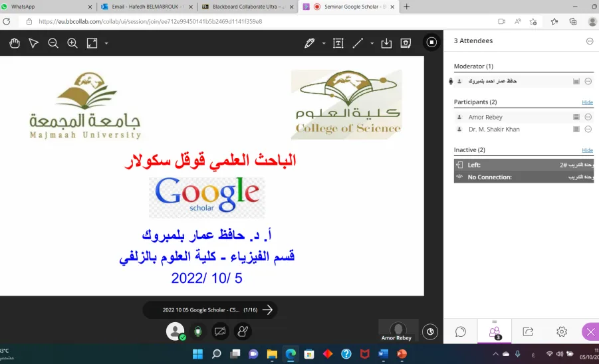The width and height of the screenshot is (599, 364).
Task: Reload the page with refresh icon
Action: click(7, 21)
